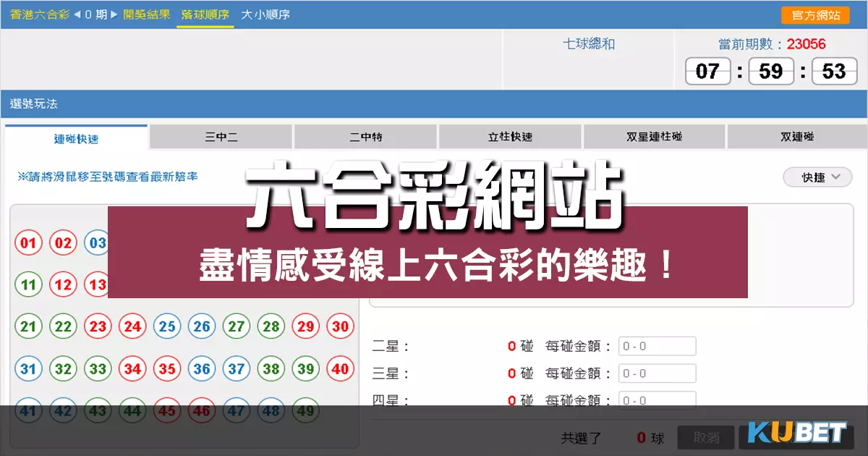Switch to the 三中二 tab
Image resolution: width=868 pixels, height=456 pixels.
coord(221,136)
